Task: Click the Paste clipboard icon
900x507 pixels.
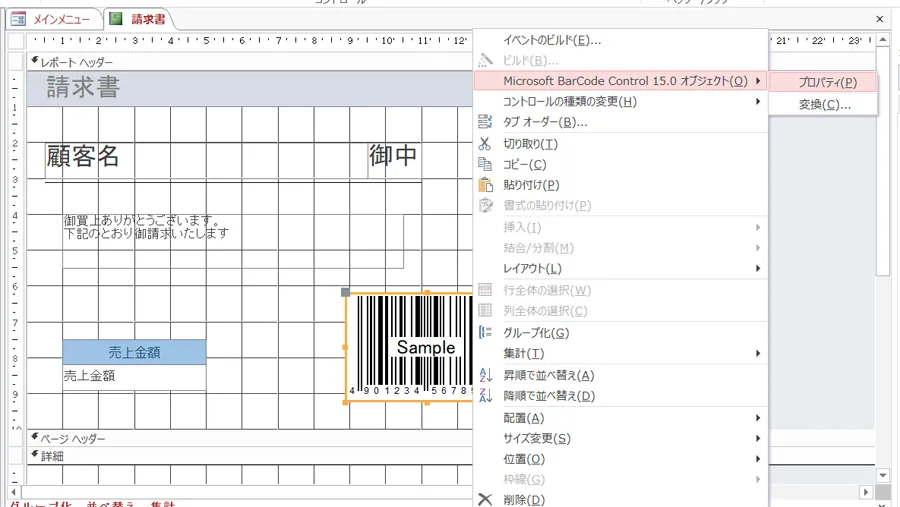Action: pos(486,185)
